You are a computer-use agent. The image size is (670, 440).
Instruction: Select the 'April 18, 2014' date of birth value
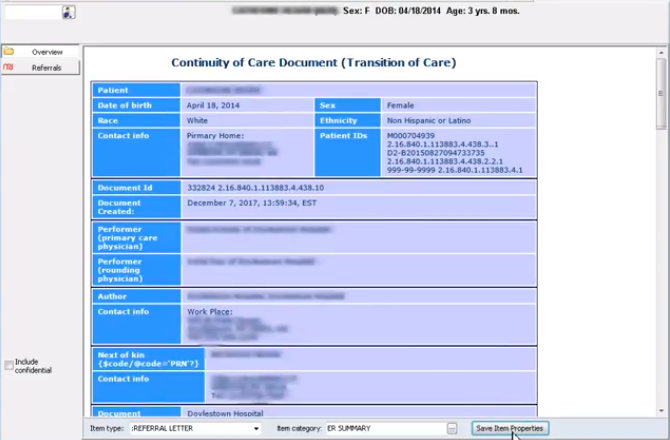[213, 105]
